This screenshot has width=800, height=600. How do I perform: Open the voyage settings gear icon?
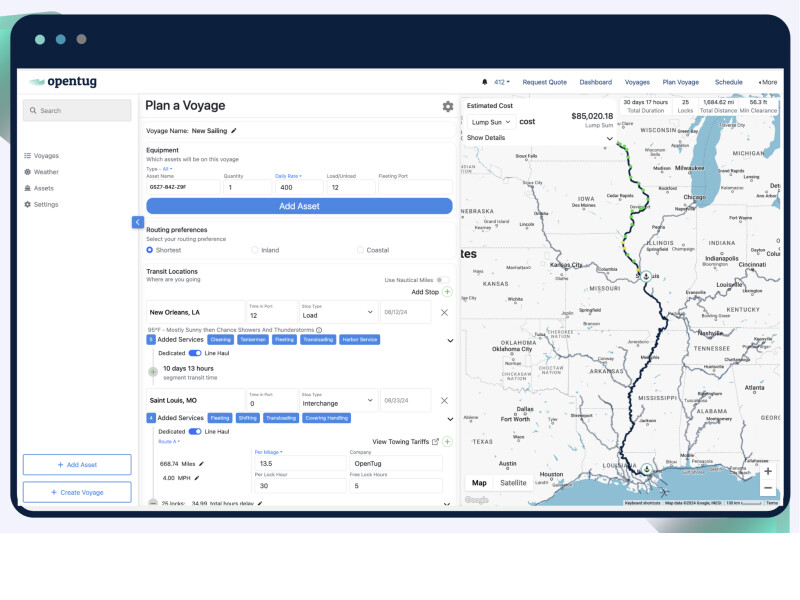447,106
